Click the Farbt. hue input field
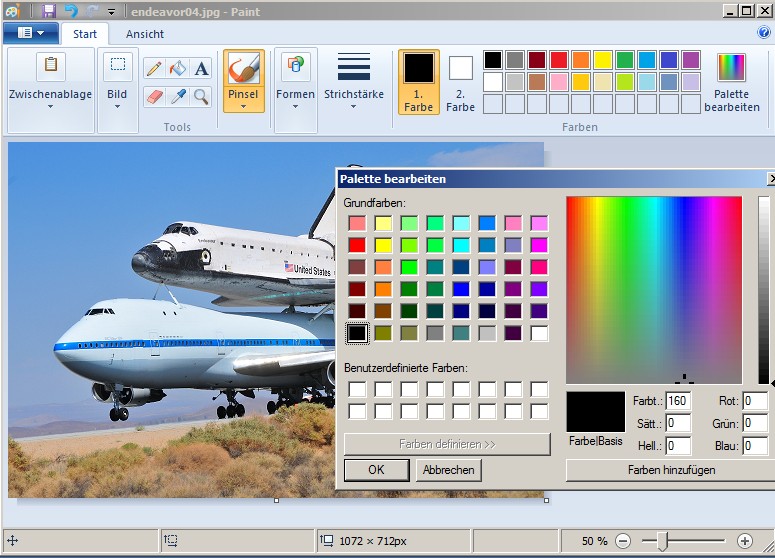The width and height of the screenshot is (775, 558). coord(677,402)
